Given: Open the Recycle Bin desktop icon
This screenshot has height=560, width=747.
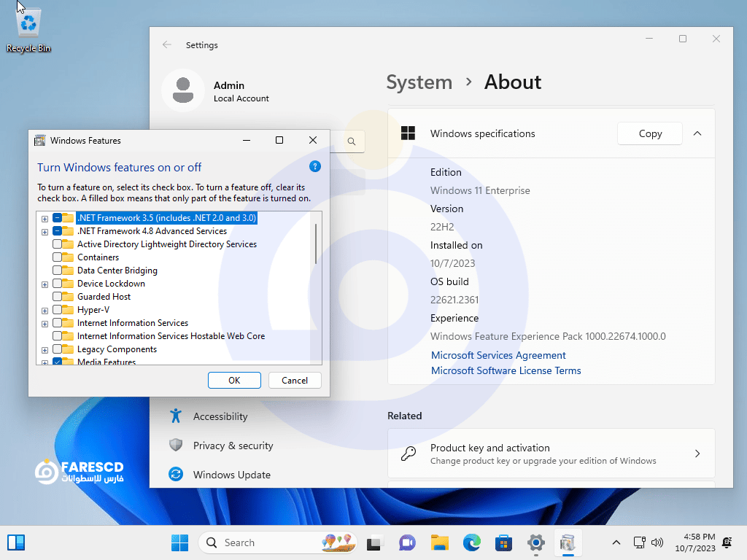Looking at the screenshot, I should click(28, 29).
